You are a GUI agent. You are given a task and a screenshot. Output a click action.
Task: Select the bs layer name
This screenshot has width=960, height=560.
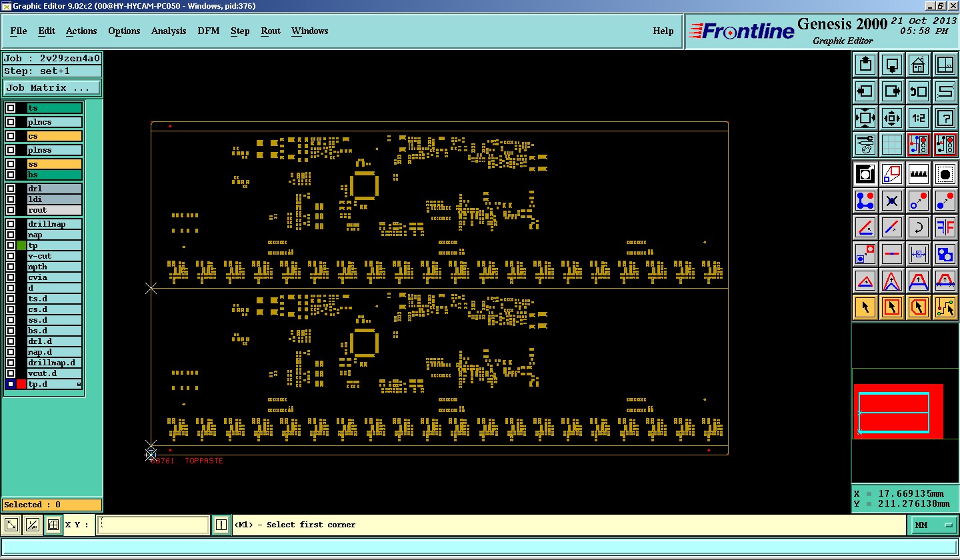pos(55,175)
